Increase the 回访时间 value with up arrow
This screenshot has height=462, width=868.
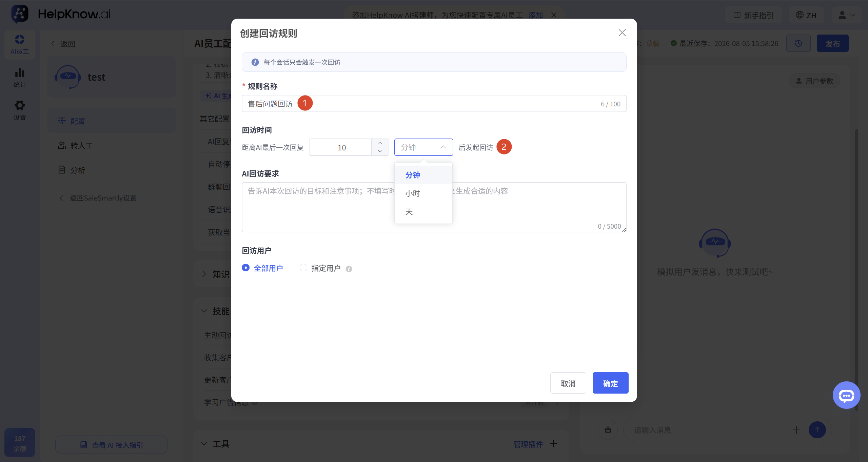coord(380,143)
